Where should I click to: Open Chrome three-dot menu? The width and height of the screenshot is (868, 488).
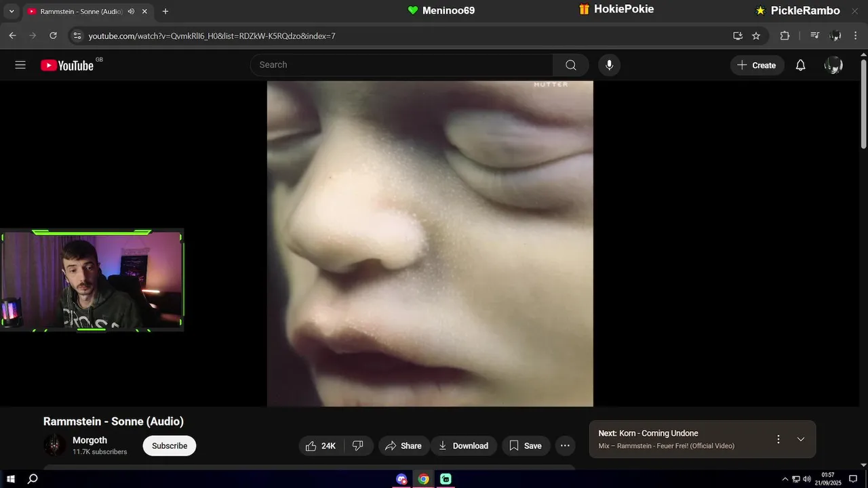pyautogui.click(x=856, y=36)
